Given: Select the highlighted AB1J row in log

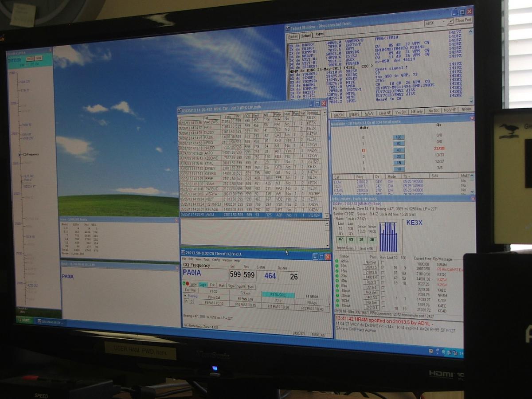Looking at the screenshot, I should tap(251, 215).
